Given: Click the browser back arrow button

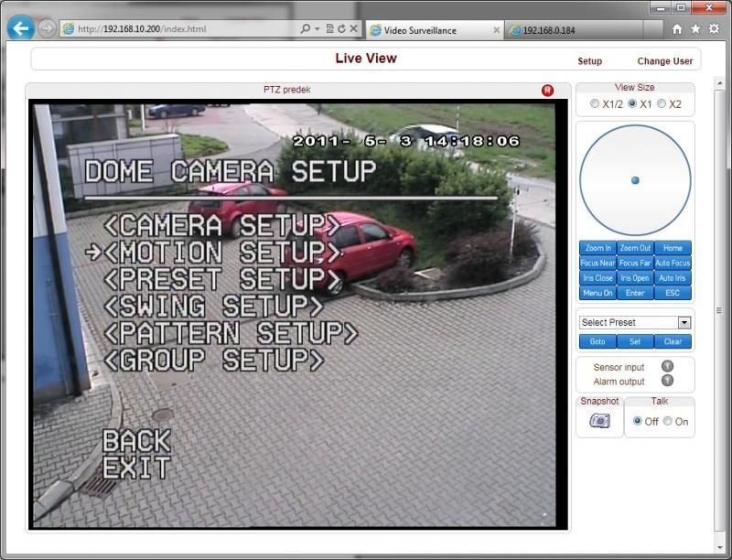Looking at the screenshot, I should click(x=19, y=28).
